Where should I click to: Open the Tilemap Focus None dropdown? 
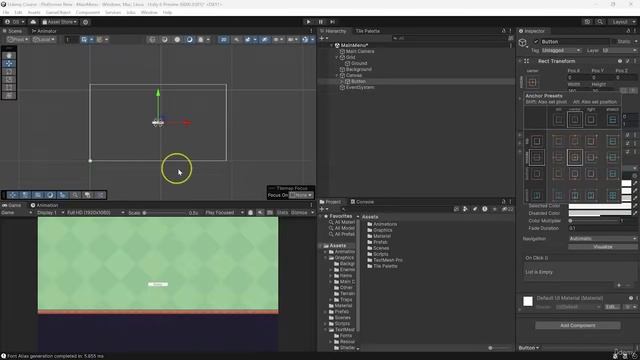pos(301,195)
